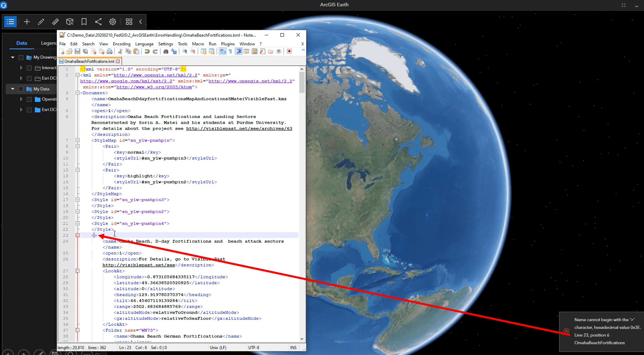Start macro recording with red dot icon

[x=289, y=51]
